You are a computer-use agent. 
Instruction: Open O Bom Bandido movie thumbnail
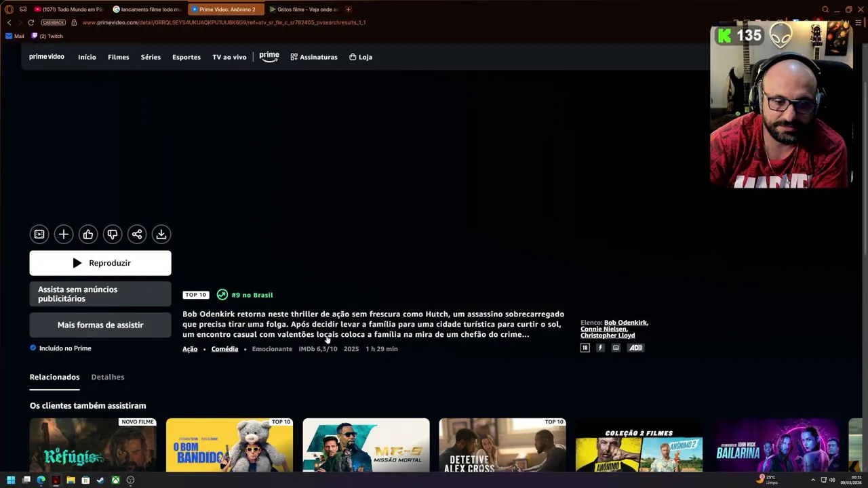pyautogui.click(x=229, y=445)
